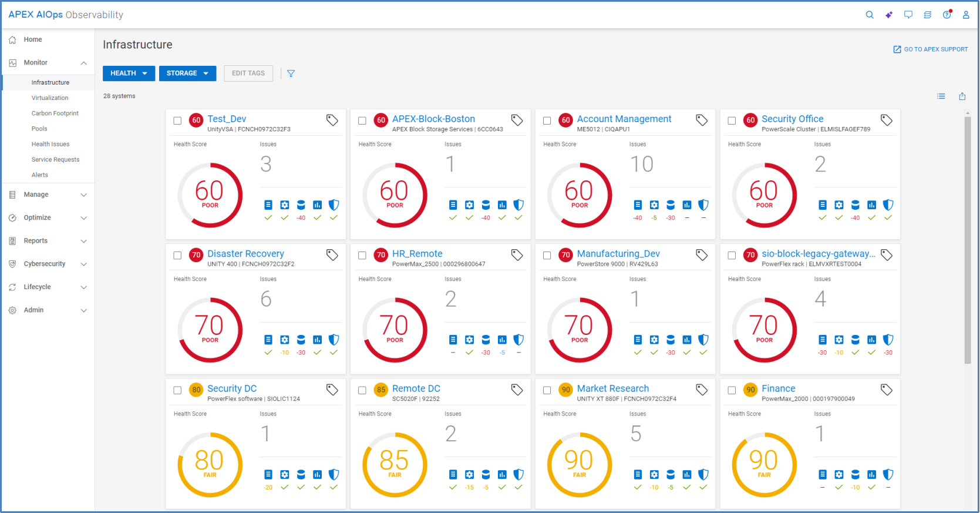Expand the Admin menu section

[84, 310]
